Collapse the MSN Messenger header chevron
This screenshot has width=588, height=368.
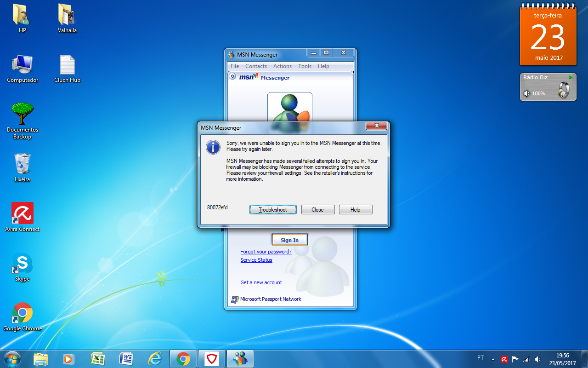click(x=232, y=76)
